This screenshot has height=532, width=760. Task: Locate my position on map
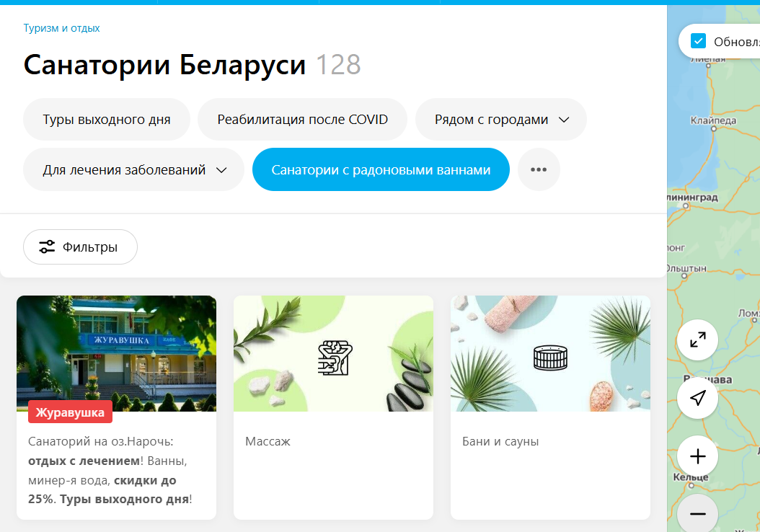click(x=697, y=398)
